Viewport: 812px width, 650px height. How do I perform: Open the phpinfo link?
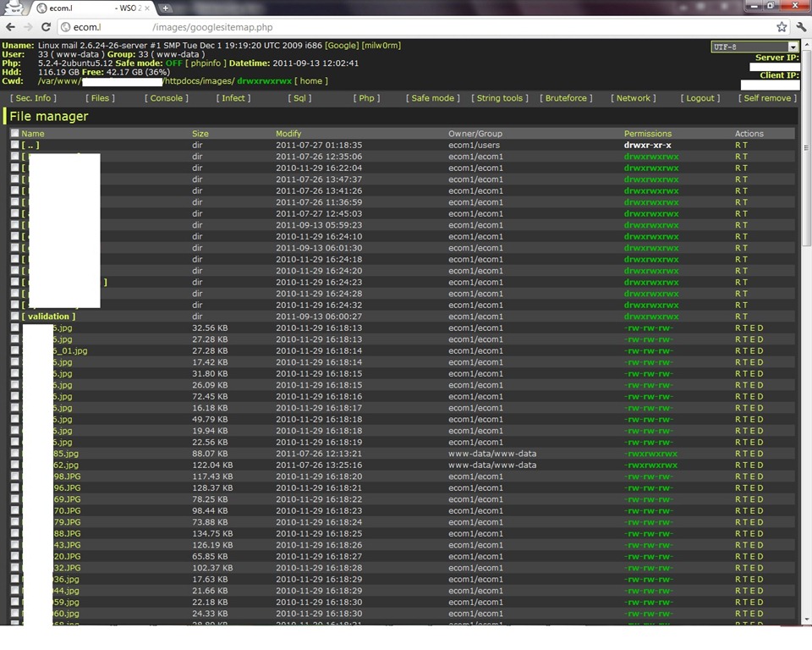coord(206,63)
